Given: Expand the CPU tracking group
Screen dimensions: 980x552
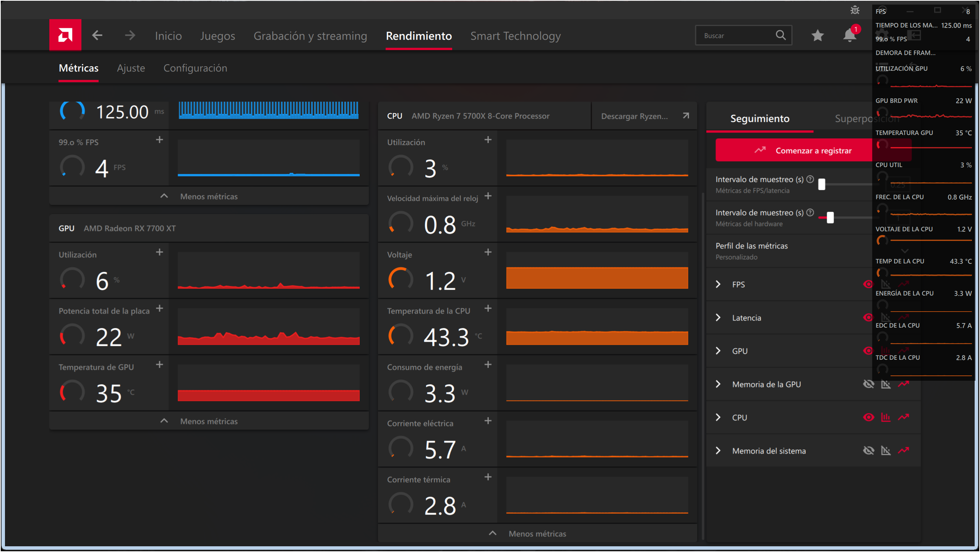Looking at the screenshot, I should click(718, 417).
